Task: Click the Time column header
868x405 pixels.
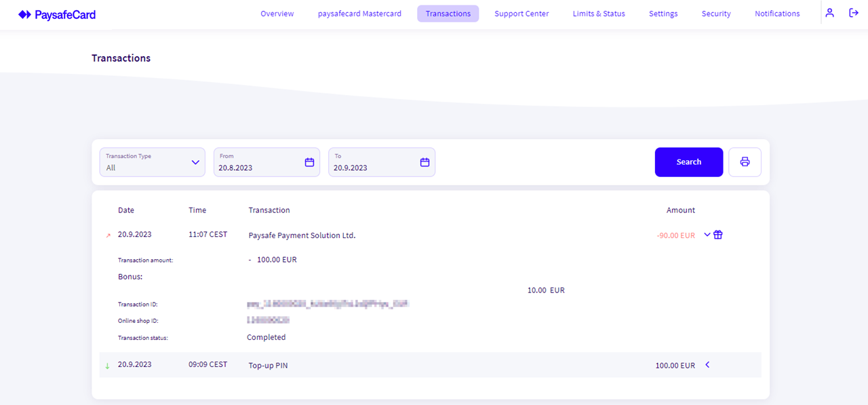Action: click(197, 210)
